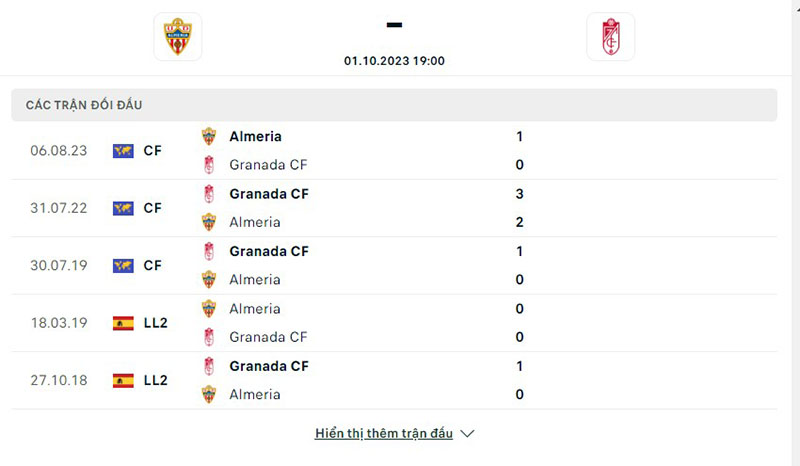The image size is (800, 466).
Task: Select the 30.07.19 match date
Action: pyautogui.click(x=58, y=266)
